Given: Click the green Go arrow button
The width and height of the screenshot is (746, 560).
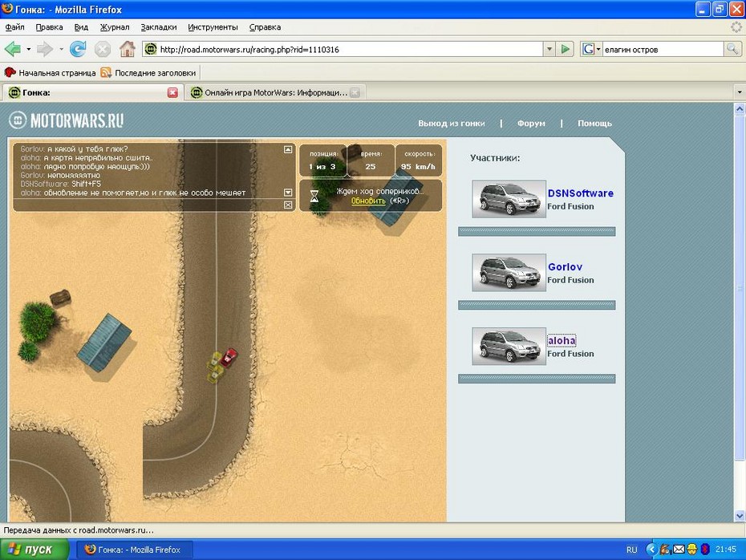Looking at the screenshot, I should [566, 49].
